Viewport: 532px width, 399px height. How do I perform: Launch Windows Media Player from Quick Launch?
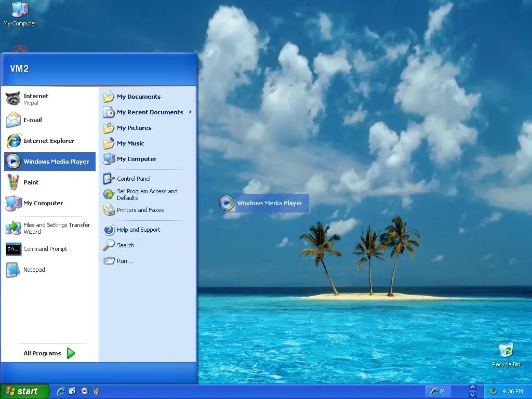tap(85, 391)
